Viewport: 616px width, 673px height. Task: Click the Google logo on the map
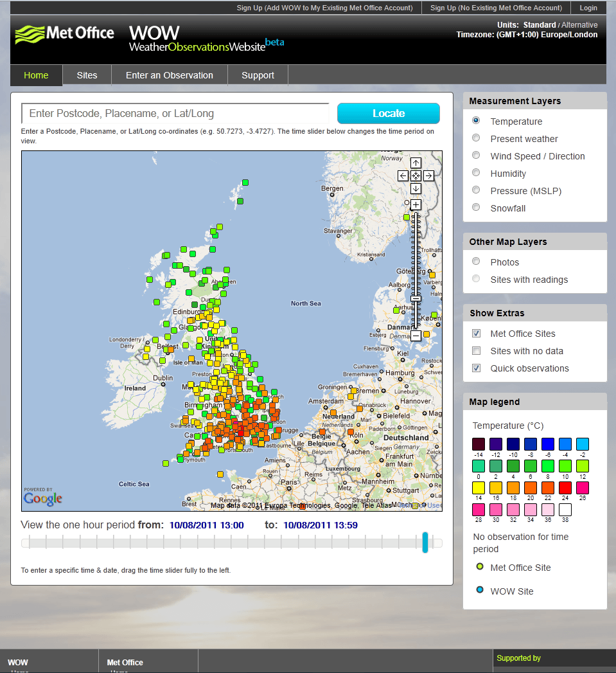coord(42,498)
